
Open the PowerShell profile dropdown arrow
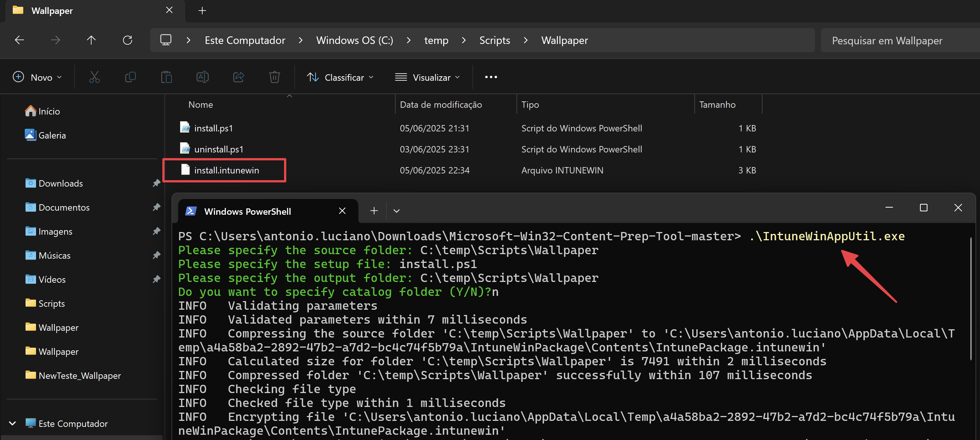click(x=397, y=211)
